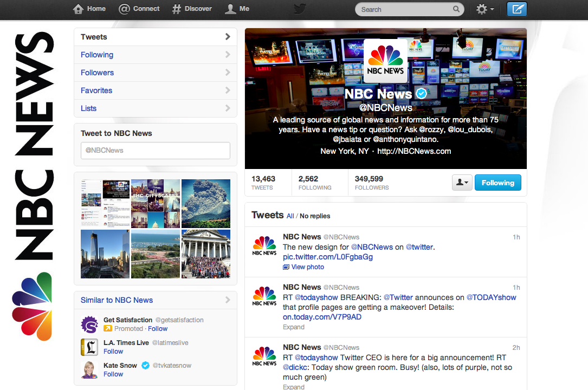The height and width of the screenshot is (390, 588).
Task: Click the 2,562 Following count
Action: 315,183
